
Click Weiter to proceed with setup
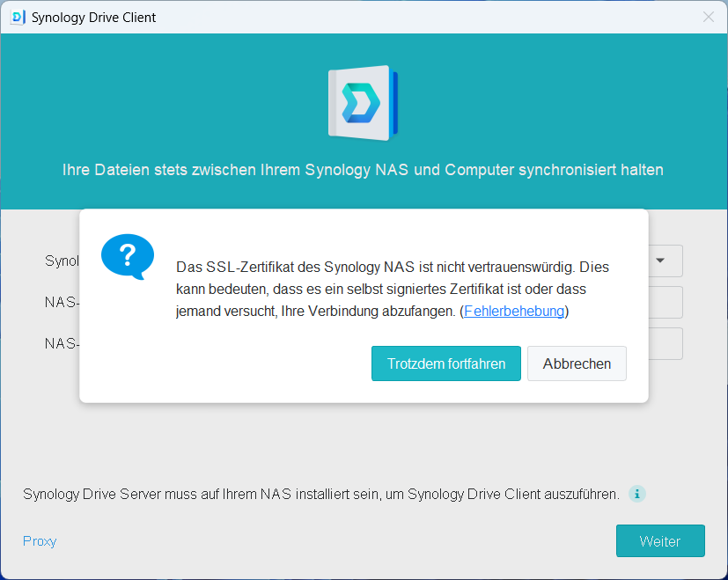(660, 540)
